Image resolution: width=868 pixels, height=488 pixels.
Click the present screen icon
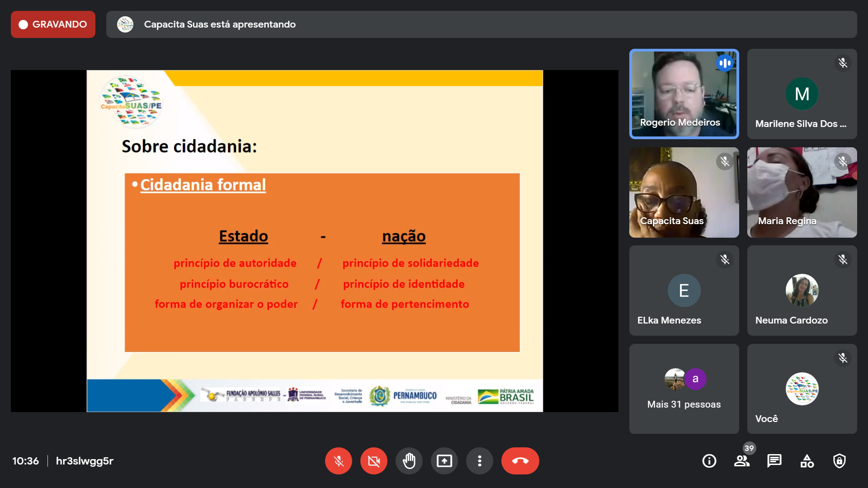[444, 461]
